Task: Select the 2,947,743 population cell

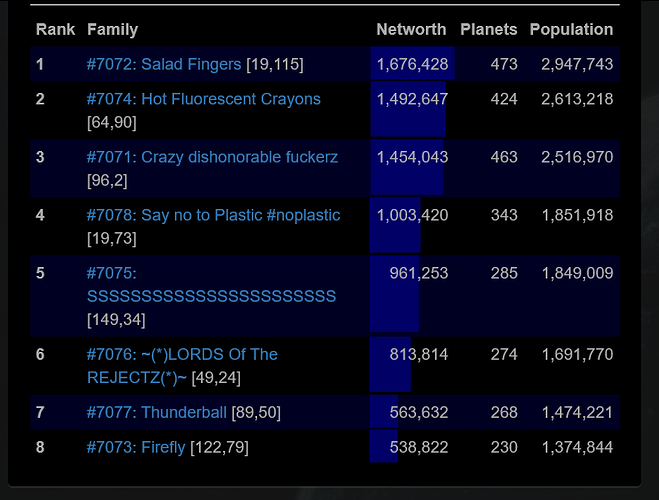Action: tap(577, 64)
